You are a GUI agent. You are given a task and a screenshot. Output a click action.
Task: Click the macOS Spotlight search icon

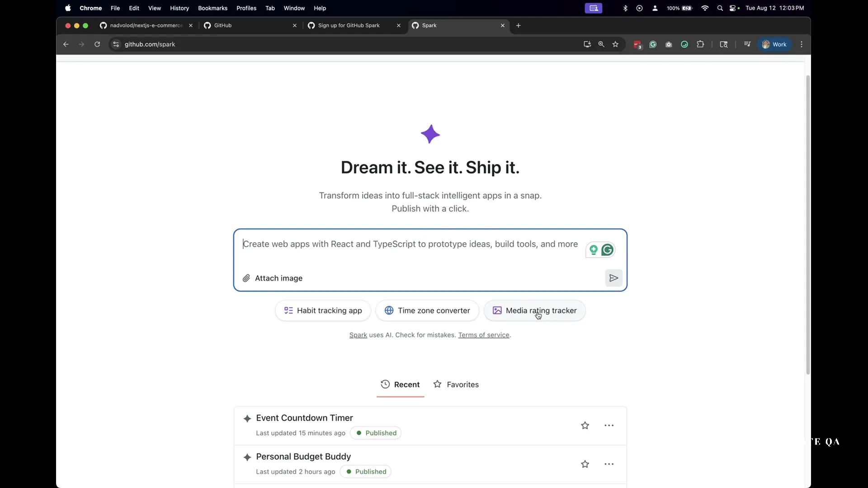(720, 8)
